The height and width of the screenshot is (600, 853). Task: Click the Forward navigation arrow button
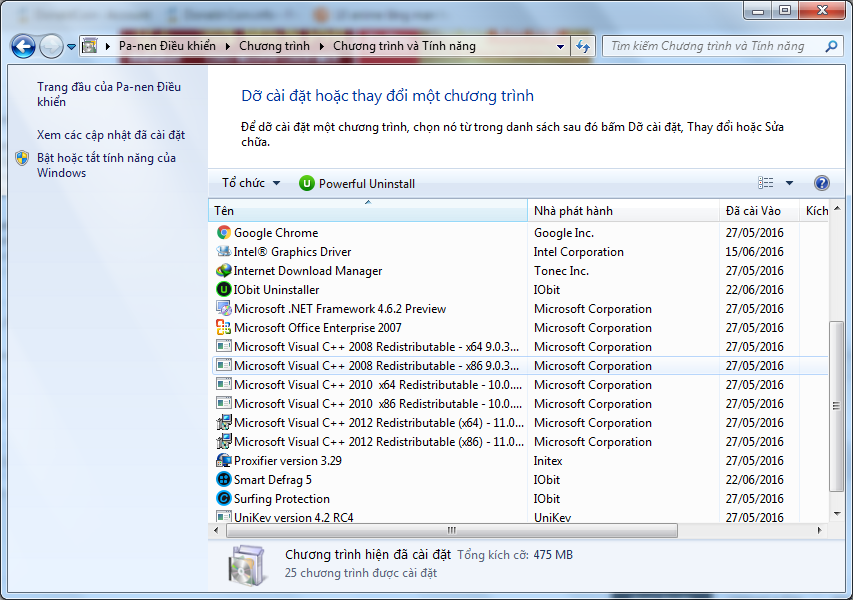pos(52,46)
